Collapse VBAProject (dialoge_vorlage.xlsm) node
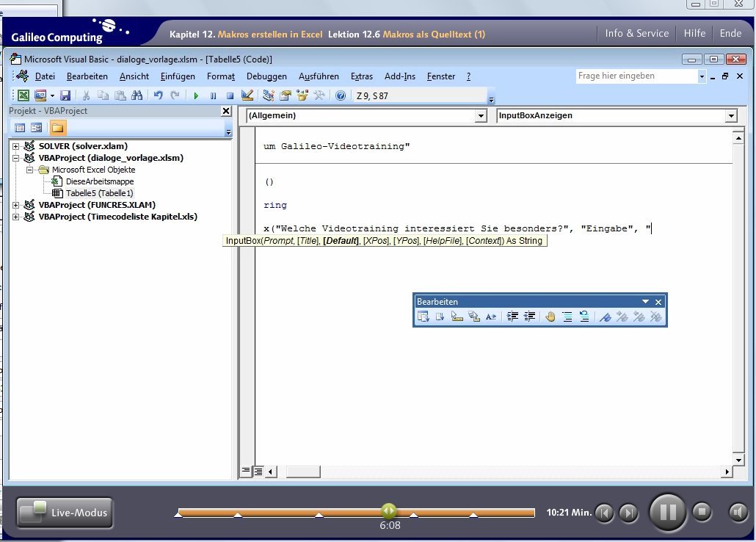The image size is (756, 542). [15, 158]
